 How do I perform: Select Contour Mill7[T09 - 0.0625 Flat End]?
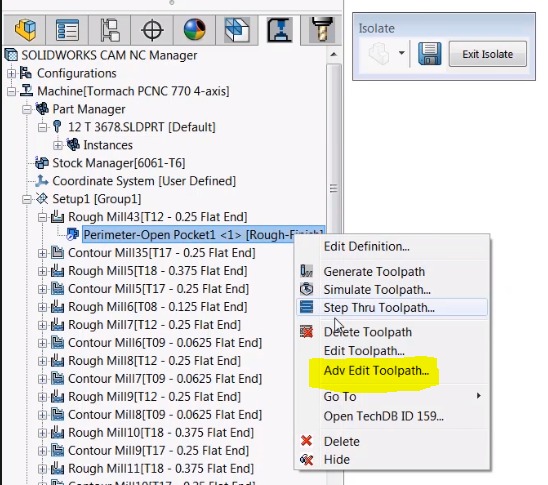[165, 379]
